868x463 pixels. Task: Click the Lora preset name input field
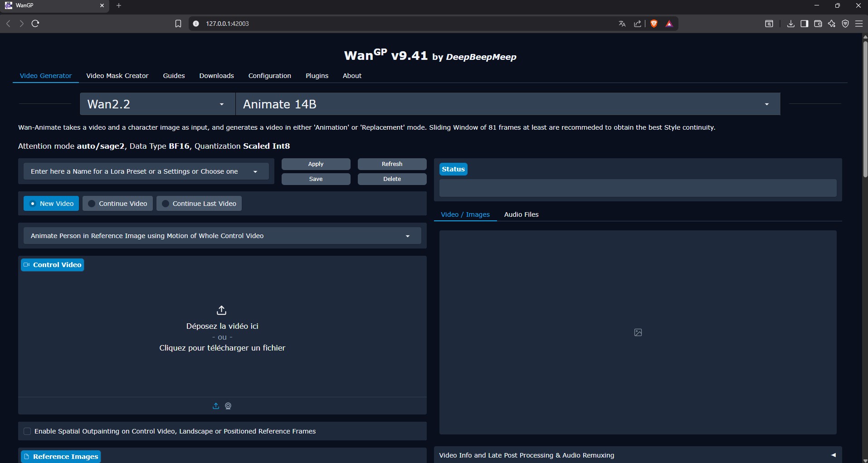tap(136, 171)
